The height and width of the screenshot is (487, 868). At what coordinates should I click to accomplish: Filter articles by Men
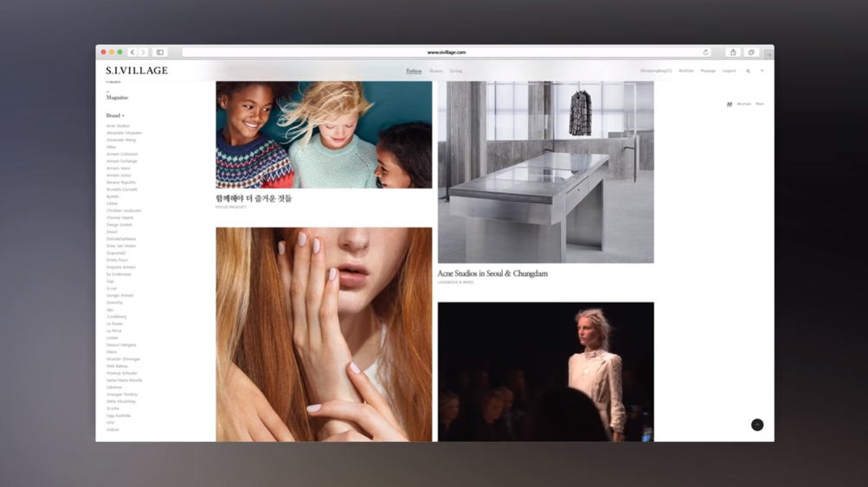[x=760, y=104]
